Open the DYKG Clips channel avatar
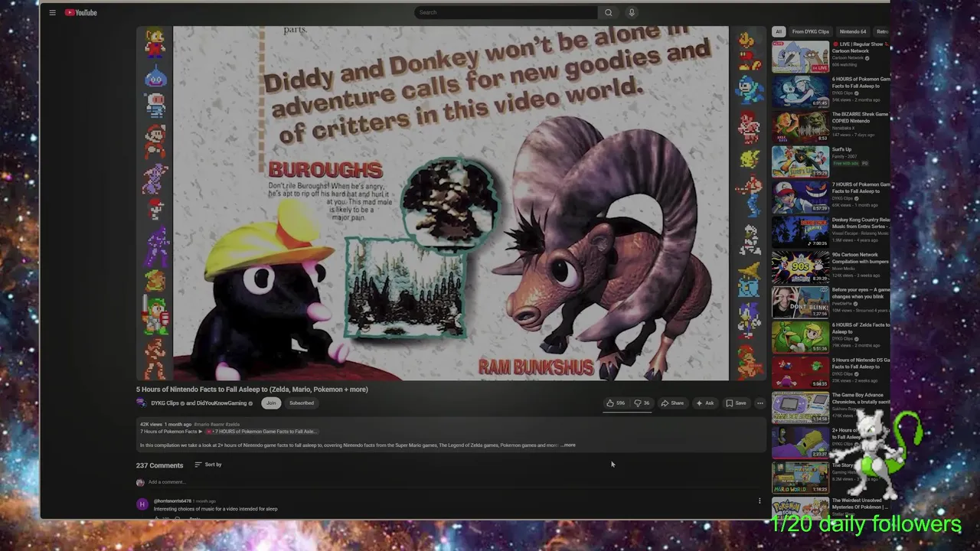Viewport: 980px width, 551px height. pyautogui.click(x=141, y=403)
